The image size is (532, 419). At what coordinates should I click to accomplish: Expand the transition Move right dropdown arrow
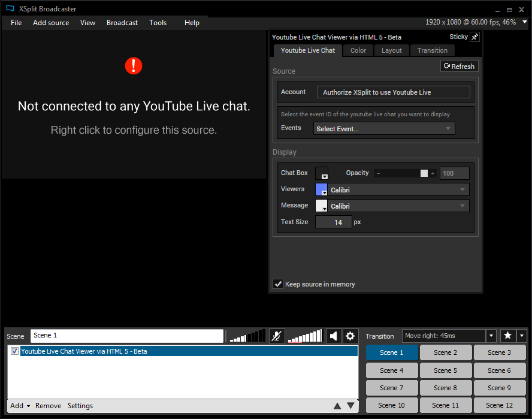[x=491, y=336]
